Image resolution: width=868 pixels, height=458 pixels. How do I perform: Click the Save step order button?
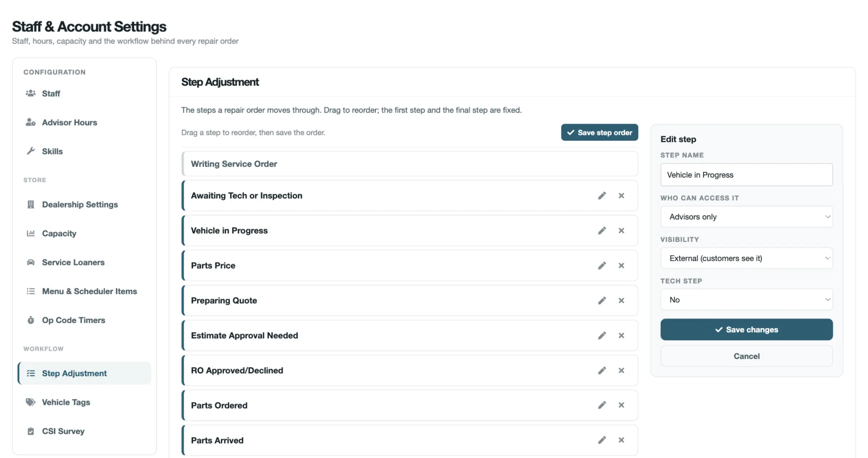pos(600,133)
